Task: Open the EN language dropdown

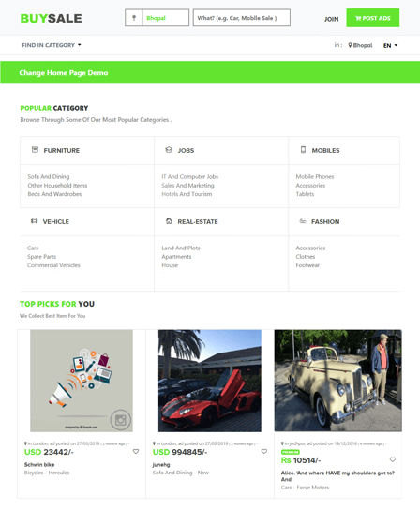Action: (391, 45)
